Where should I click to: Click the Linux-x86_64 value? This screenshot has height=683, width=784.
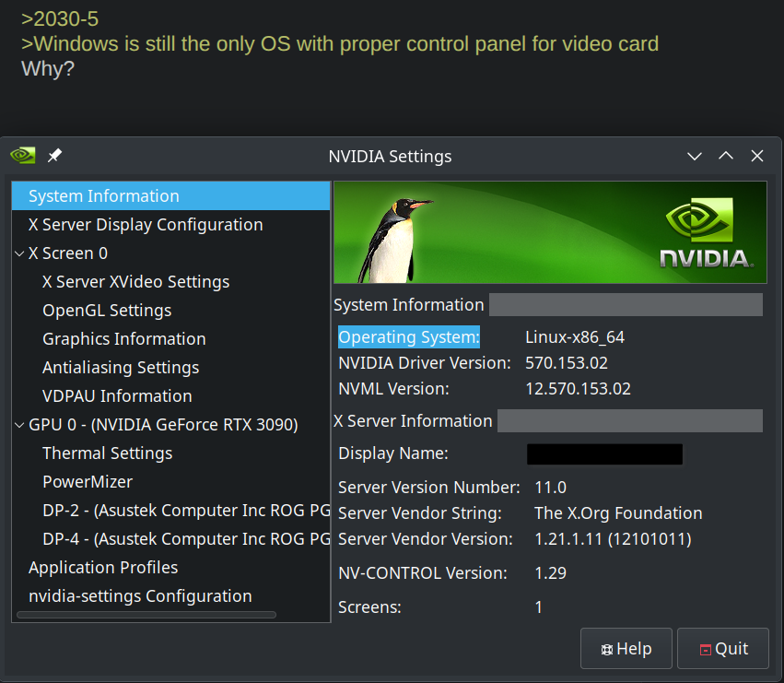(x=575, y=336)
